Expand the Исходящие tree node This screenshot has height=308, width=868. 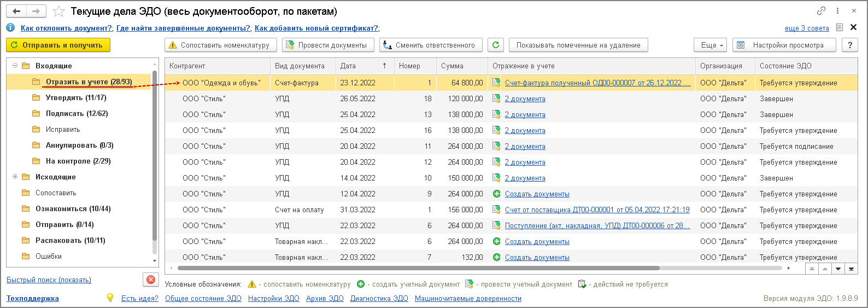pos(15,177)
